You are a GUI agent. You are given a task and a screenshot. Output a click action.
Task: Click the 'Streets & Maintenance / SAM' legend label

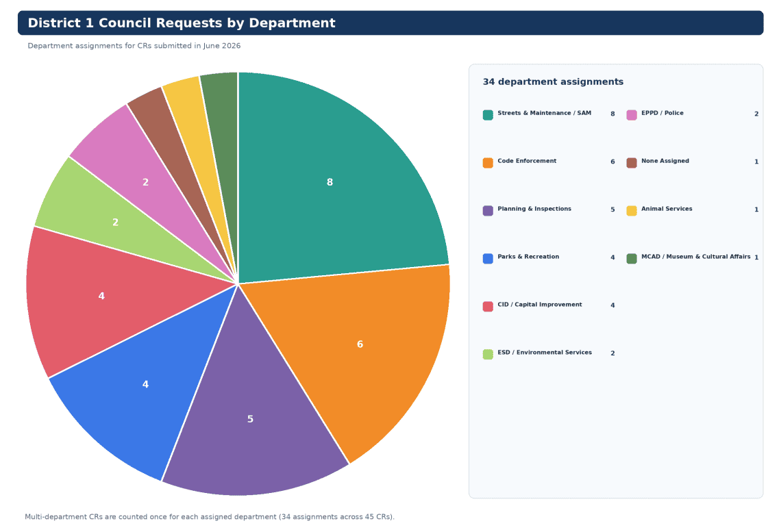(x=544, y=113)
